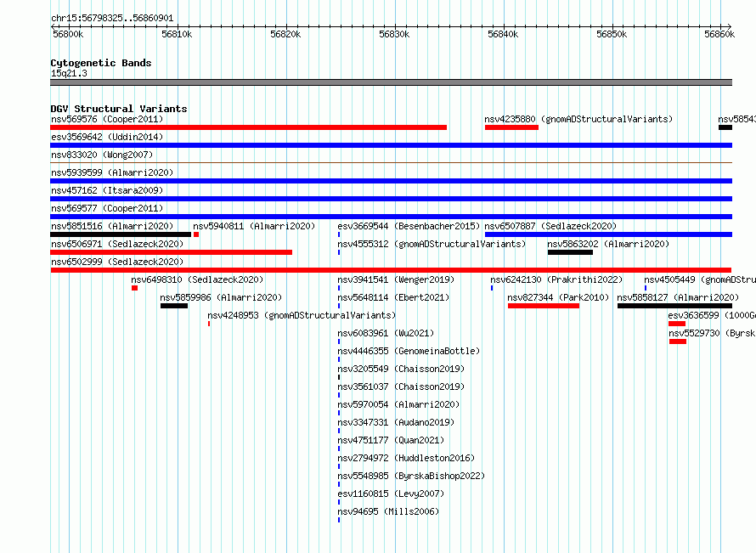The image size is (756, 553).
Task: Click the black bar under nsv5859986
Action: [x=174, y=306]
